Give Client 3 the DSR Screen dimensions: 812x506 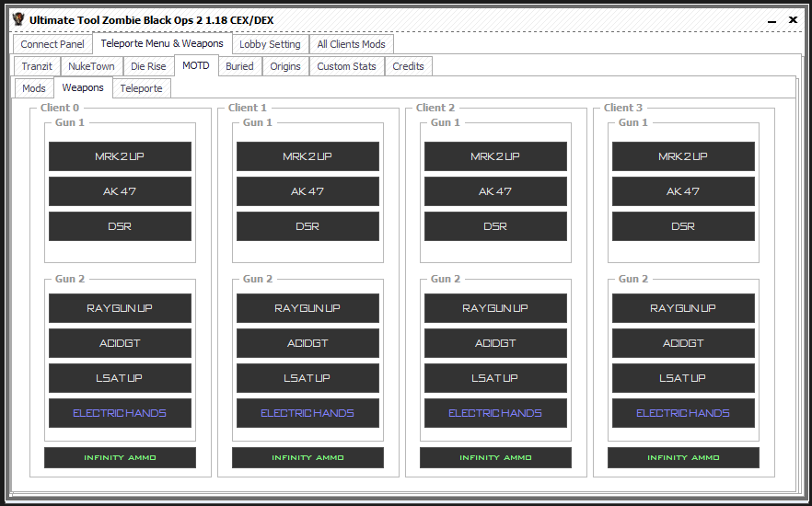pos(683,226)
